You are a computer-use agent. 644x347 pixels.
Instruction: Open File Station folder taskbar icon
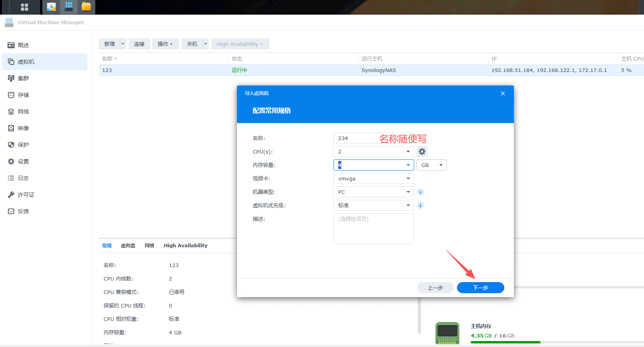click(86, 7)
